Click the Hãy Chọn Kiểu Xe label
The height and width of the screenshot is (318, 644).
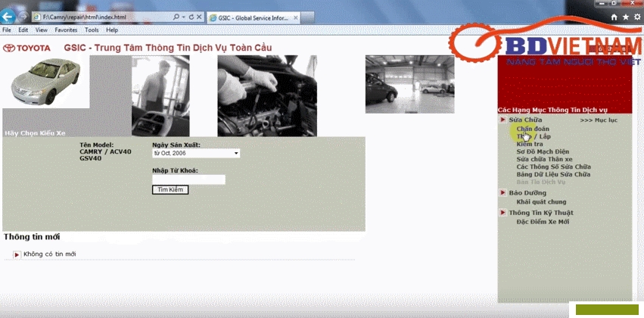point(35,133)
